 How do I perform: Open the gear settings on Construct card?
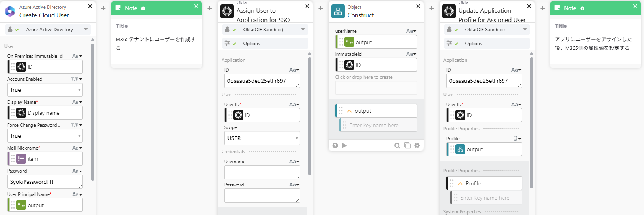tap(417, 145)
